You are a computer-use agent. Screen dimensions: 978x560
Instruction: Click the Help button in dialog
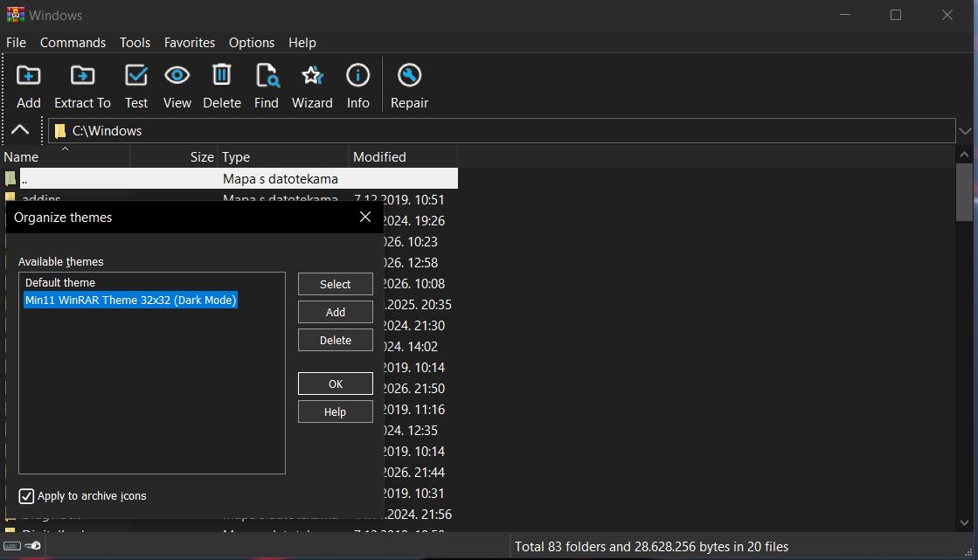point(336,411)
